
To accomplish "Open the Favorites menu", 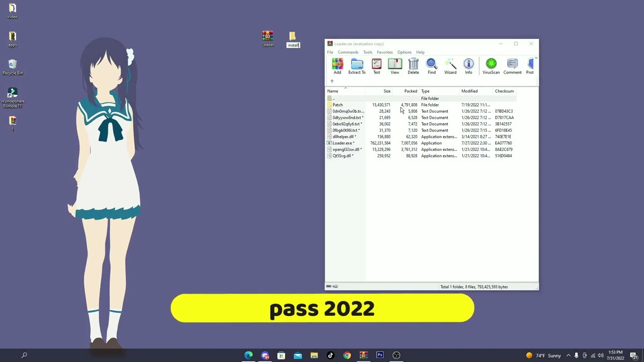I will (x=385, y=52).
